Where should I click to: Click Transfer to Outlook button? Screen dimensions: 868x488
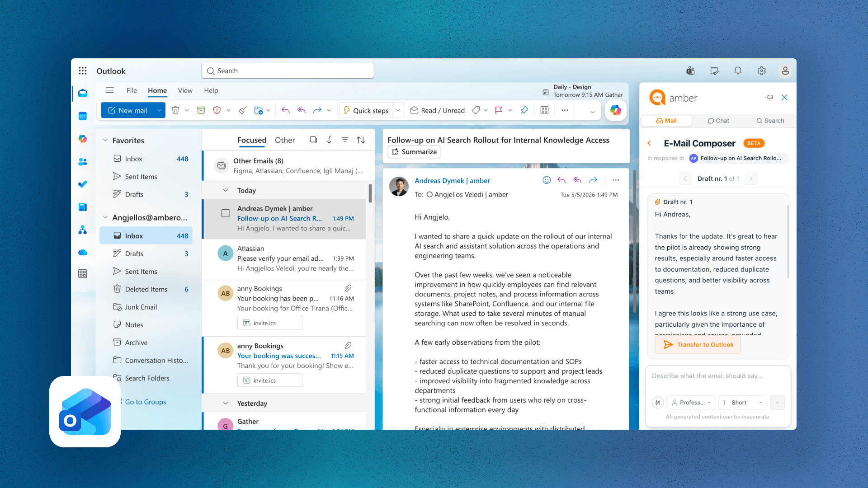[x=698, y=345]
